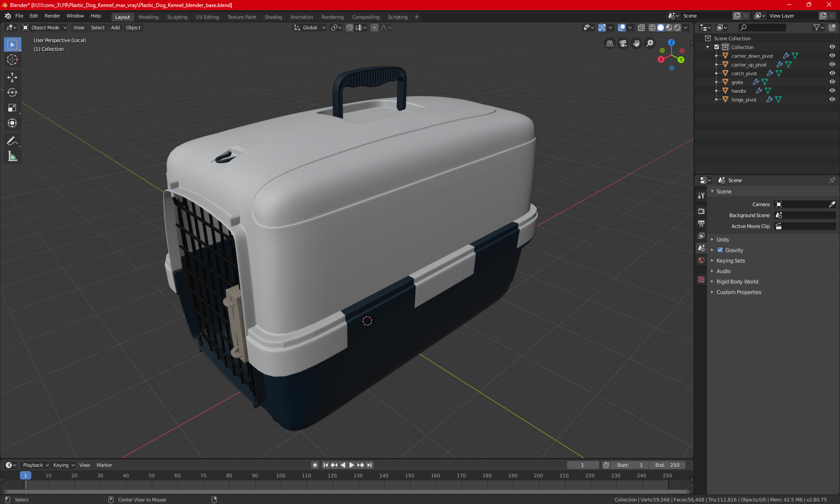Open the Add menu in viewport header

tap(115, 28)
